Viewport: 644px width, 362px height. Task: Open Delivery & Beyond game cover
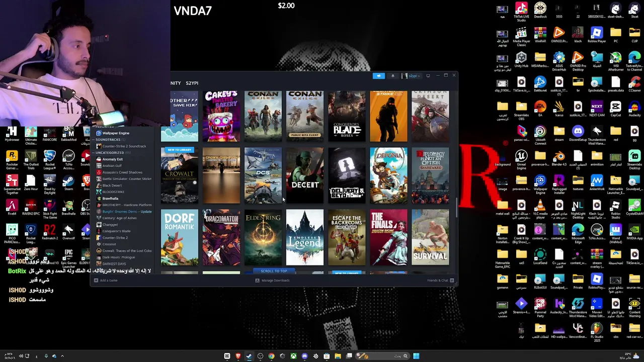(347, 175)
